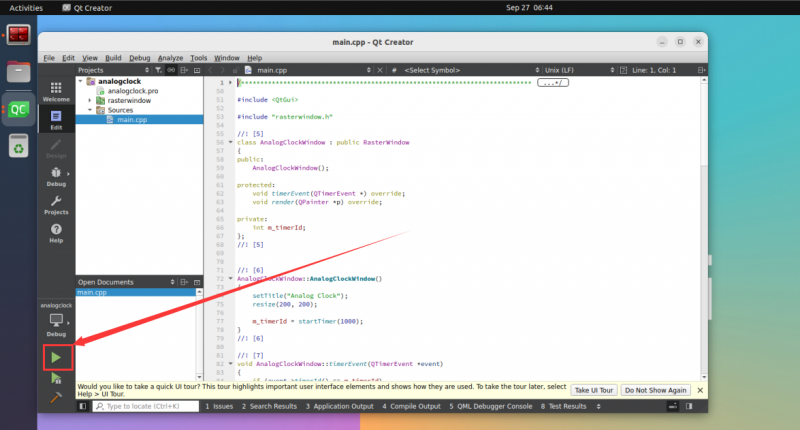Toggle right sidebar visibility in status bar
800x430 pixels.
click(689, 406)
